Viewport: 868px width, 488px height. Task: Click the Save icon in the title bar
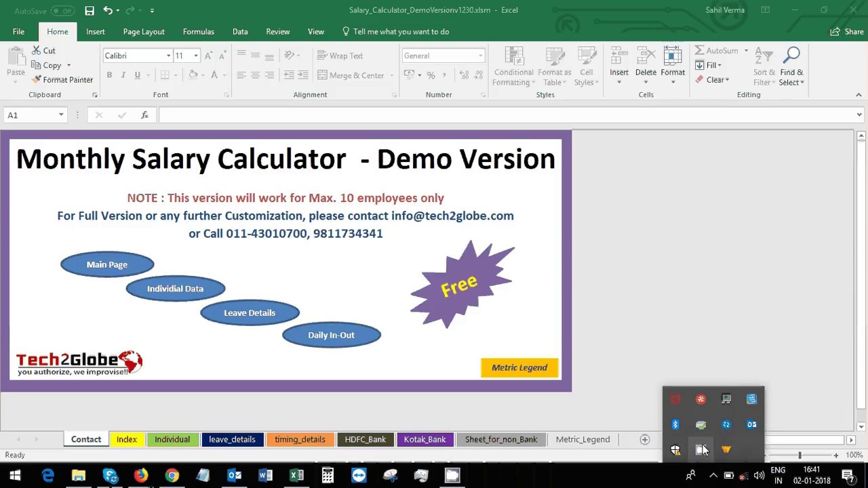tap(90, 10)
